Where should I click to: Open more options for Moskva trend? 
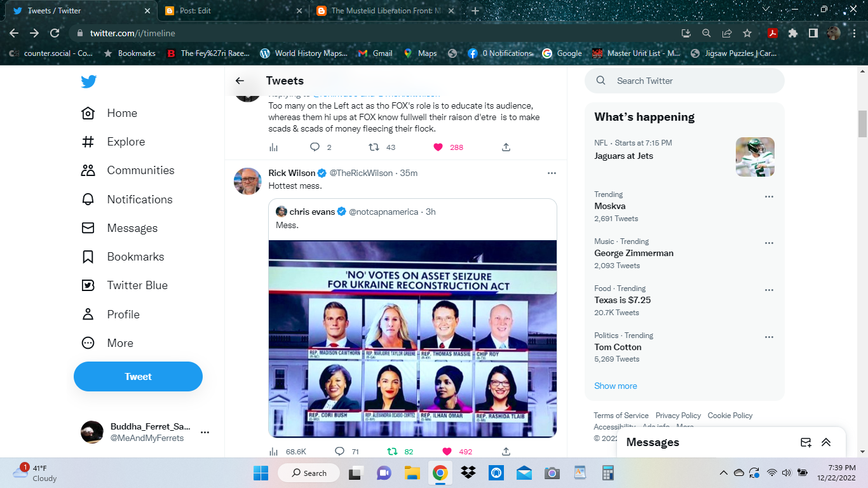pyautogui.click(x=769, y=196)
